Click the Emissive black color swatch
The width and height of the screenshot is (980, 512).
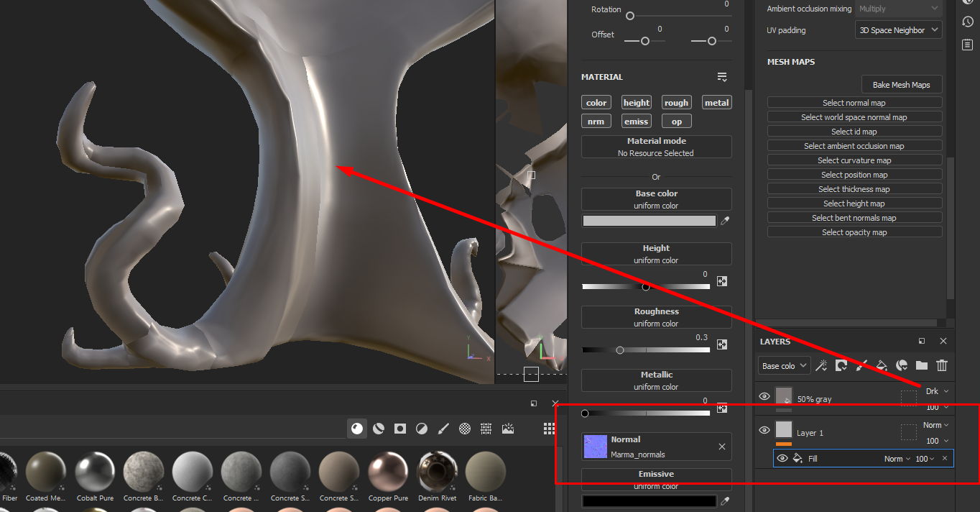pyautogui.click(x=650, y=501)
